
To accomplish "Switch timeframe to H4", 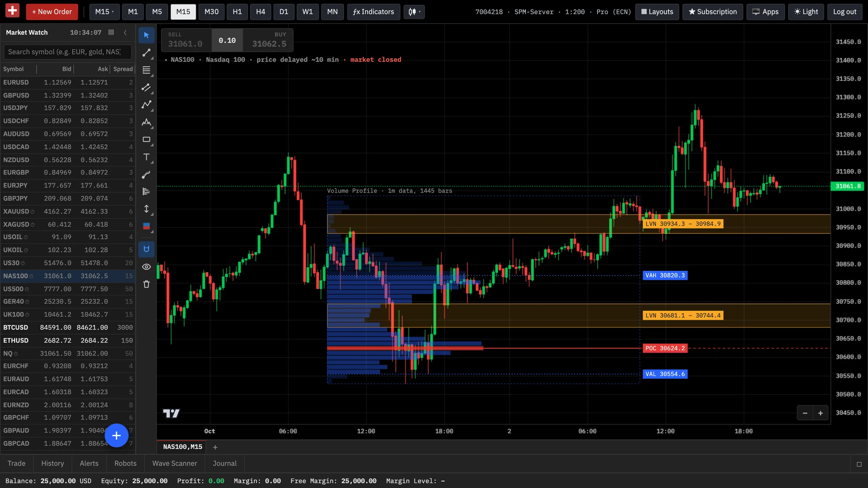I will point(260,12).
